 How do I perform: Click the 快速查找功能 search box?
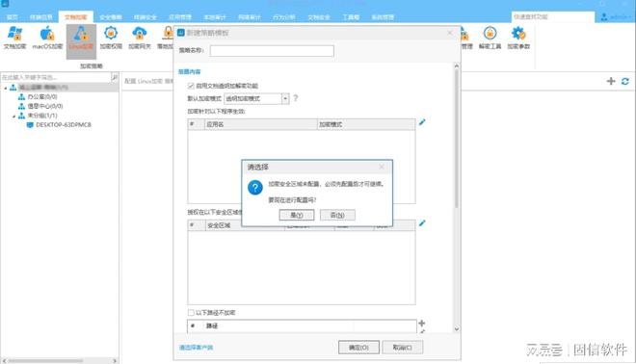click(x=552, y=16)
